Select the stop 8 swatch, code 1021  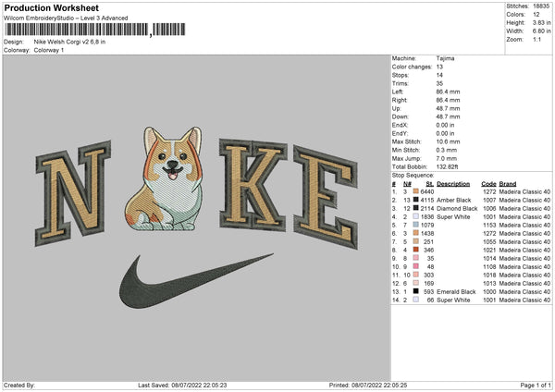[417, 250]
